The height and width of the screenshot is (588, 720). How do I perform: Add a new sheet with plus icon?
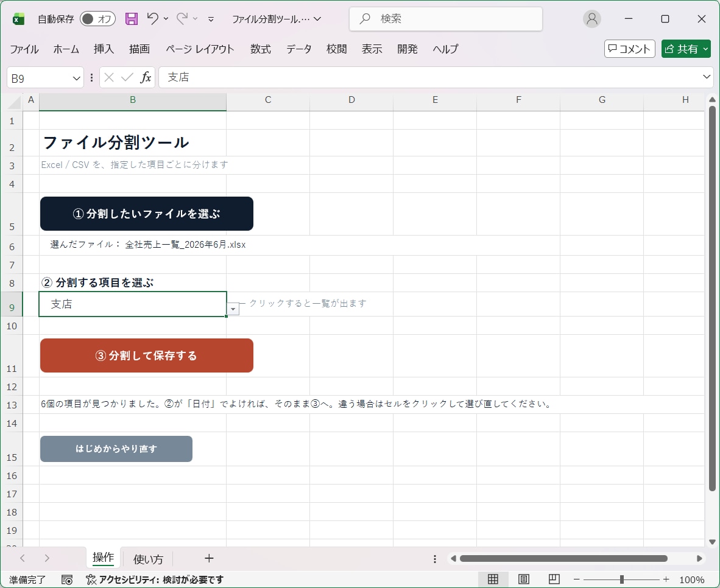click(x=209, y=558)
